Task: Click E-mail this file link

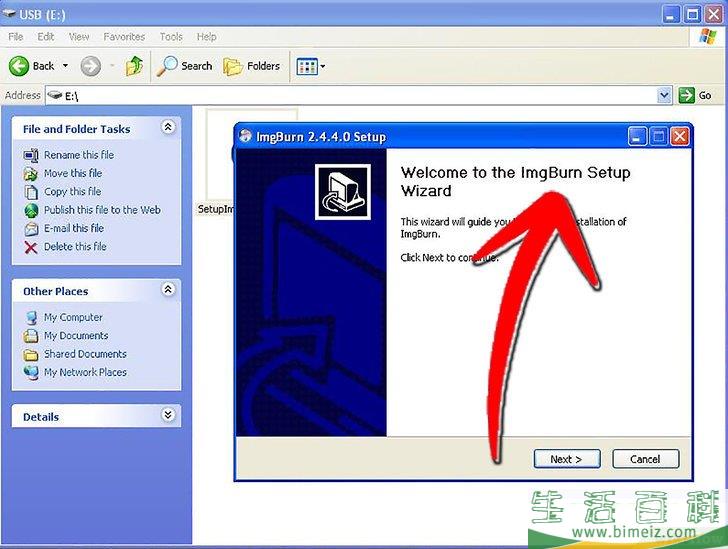Action: pyautogui.click(x=74, y=228)
